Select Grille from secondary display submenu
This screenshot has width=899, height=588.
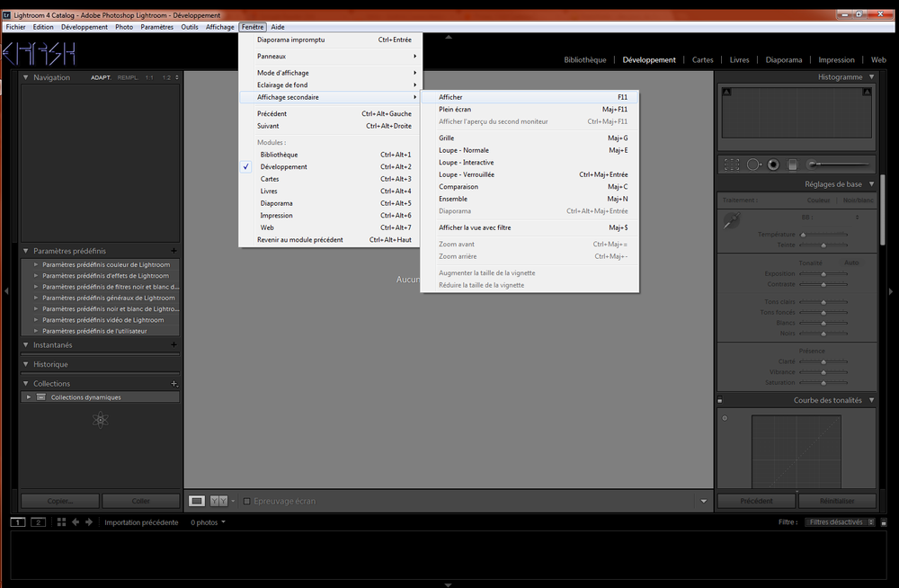click(530, 138)
